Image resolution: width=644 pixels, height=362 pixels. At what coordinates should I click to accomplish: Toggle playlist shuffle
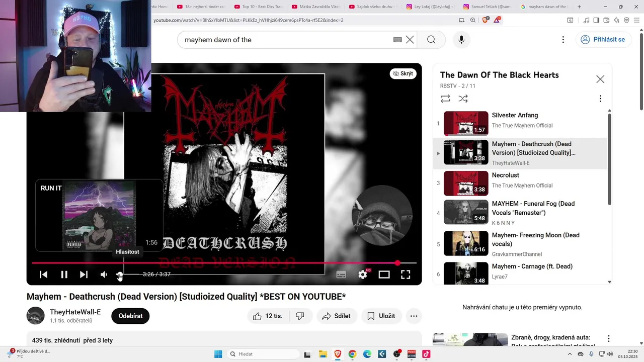(463, 99)
